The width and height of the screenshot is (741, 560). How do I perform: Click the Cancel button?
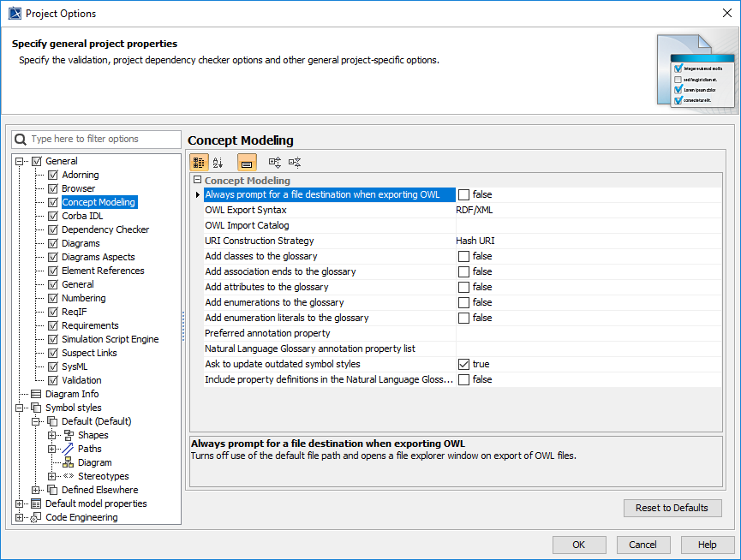point(643,545)
